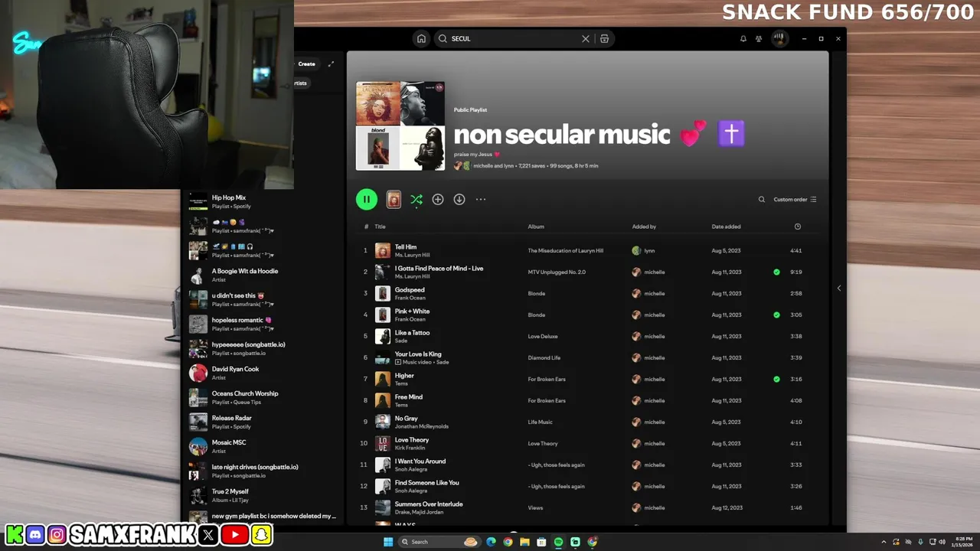Open the Life Music album link
980x551 pixels.
click(x=540, y=422)
